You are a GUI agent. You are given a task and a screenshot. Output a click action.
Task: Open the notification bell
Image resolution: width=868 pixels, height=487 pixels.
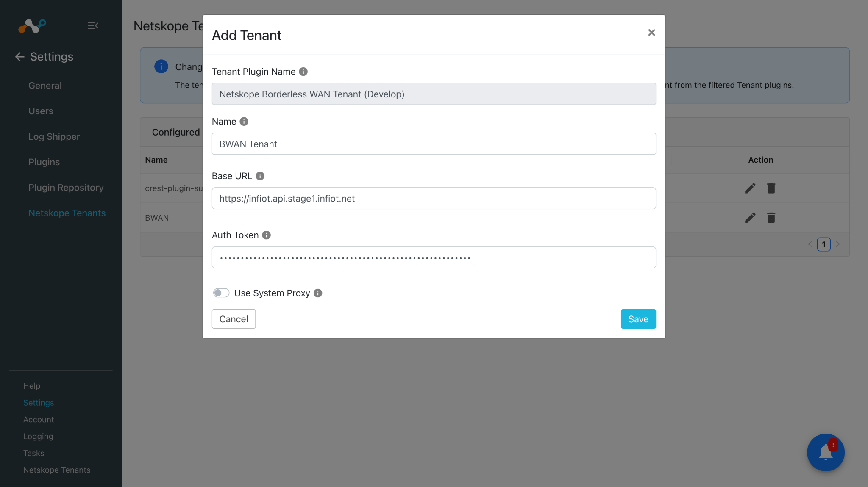tap(826, 452)
